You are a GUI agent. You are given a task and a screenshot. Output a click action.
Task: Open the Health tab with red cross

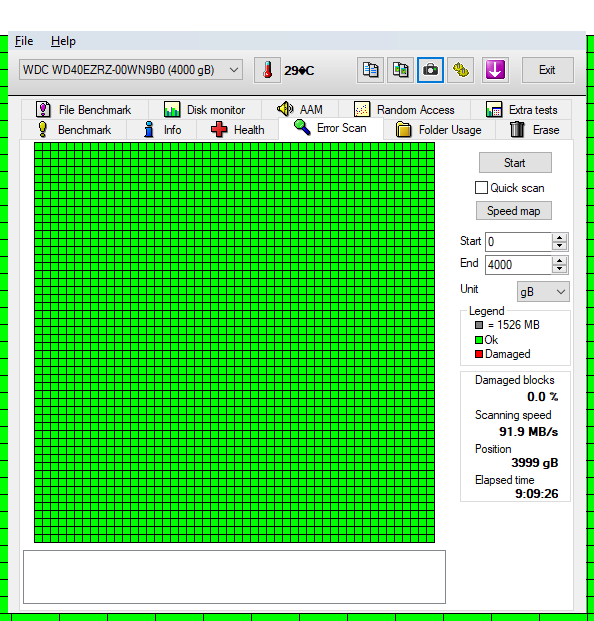coord(237,130)
